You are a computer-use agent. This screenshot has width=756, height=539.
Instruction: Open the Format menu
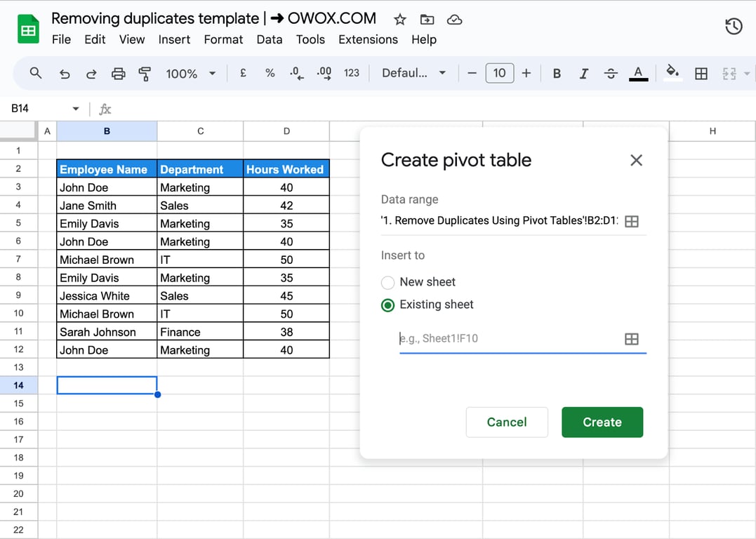pyautogui.click(x=223, y=39)
